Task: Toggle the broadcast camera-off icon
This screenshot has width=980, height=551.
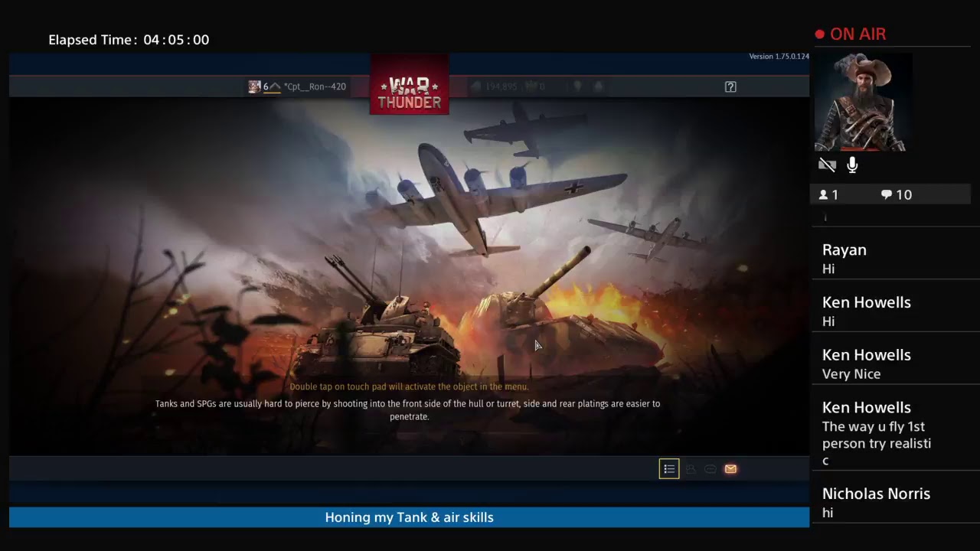Action: pos(827,165)
